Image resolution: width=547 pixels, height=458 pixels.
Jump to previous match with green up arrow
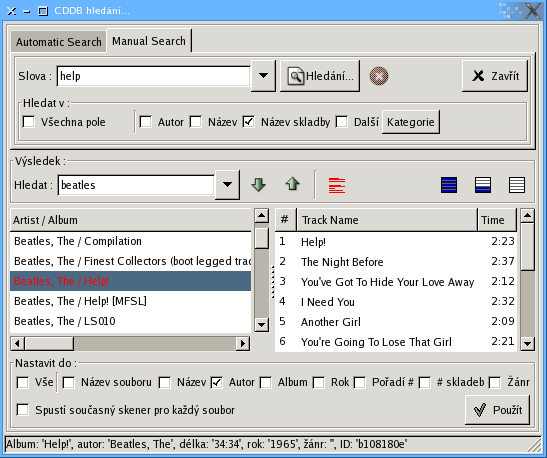pos(292,184)
